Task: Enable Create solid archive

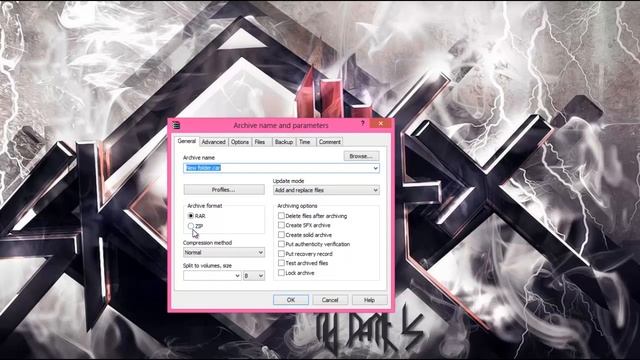Action: click(x=281, y=235)
